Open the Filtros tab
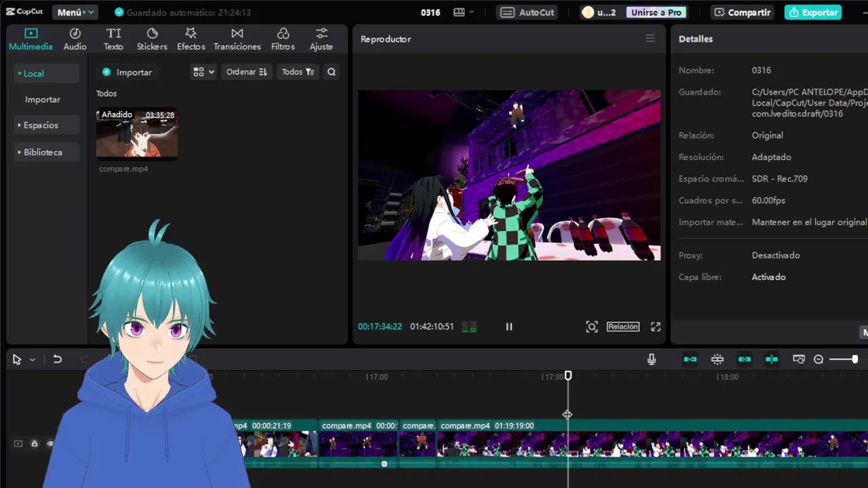 click(283, 39)
